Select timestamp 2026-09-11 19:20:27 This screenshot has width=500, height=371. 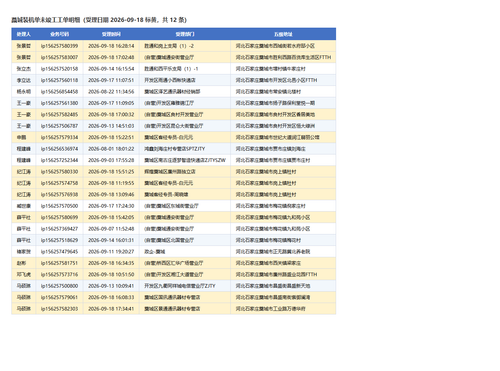(x=111, y=252)
